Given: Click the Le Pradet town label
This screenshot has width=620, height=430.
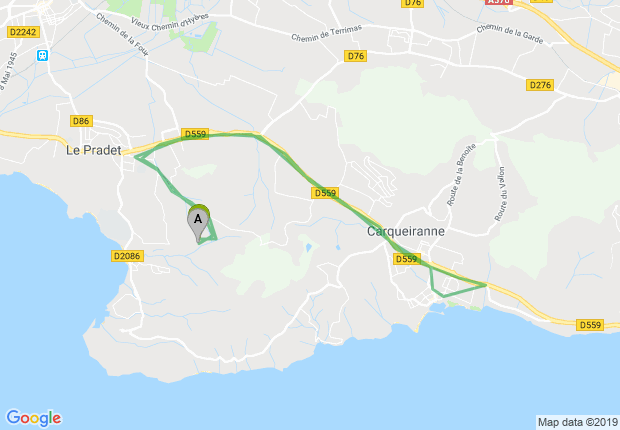Looking at the screenshot, I should point(94,150).
